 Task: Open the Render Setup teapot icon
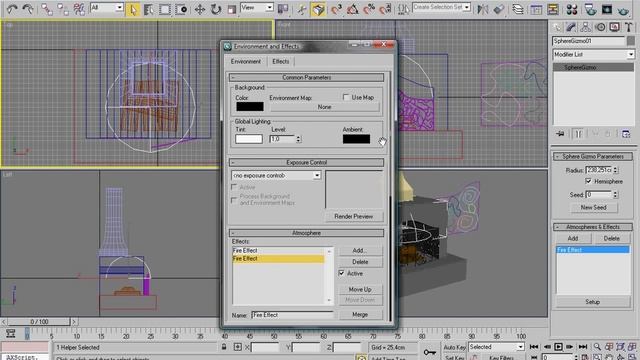click(x=590, y=9)
